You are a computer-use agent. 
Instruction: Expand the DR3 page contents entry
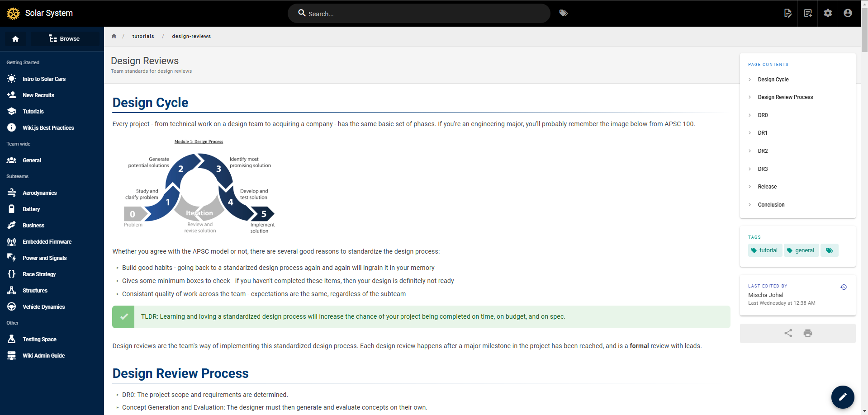point(763,169)
